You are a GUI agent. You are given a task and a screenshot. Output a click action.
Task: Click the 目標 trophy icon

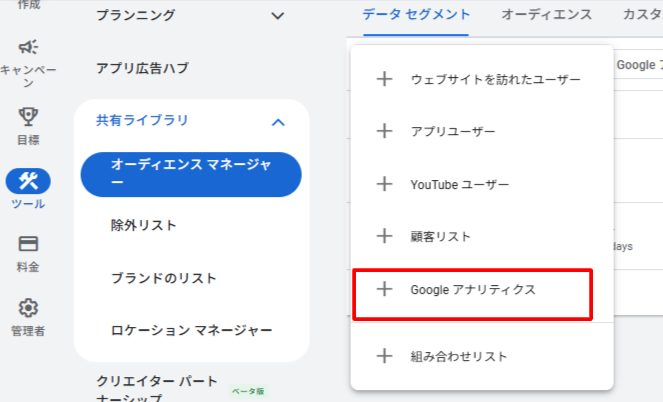click(x=28, y=118)
